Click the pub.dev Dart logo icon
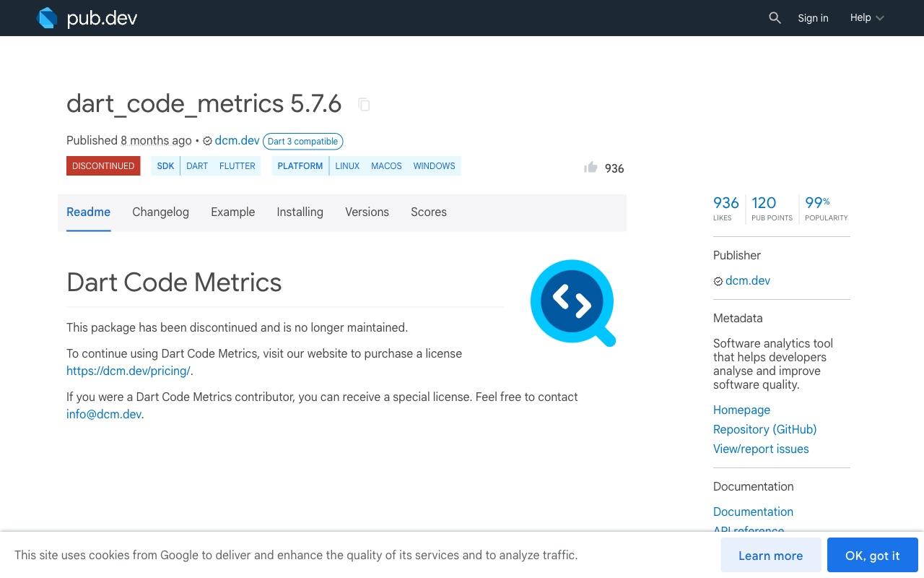The width and height of the screenshot is (924, 578). [47, 18]
